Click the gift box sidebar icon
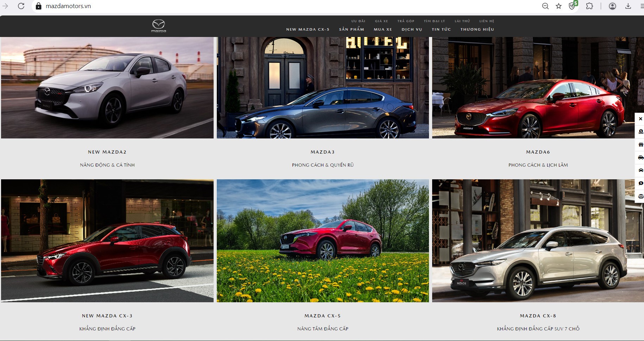This screenshot has width=644, height=341. point(640,144)
